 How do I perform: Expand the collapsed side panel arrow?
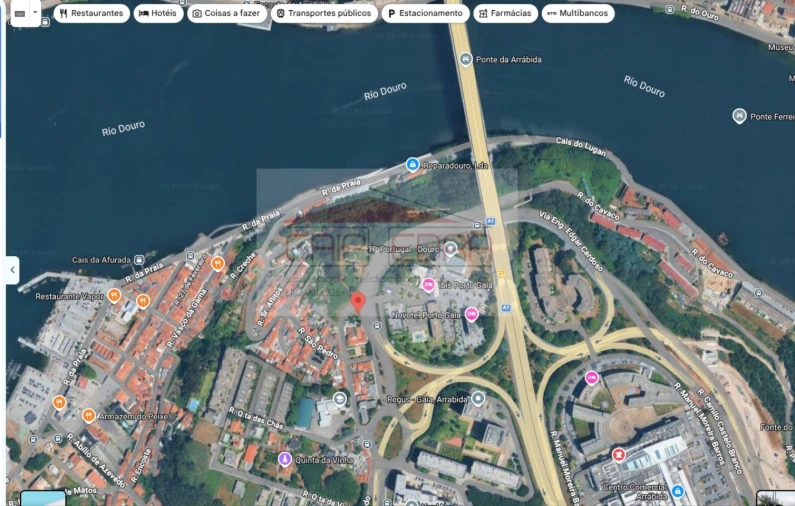12,270
